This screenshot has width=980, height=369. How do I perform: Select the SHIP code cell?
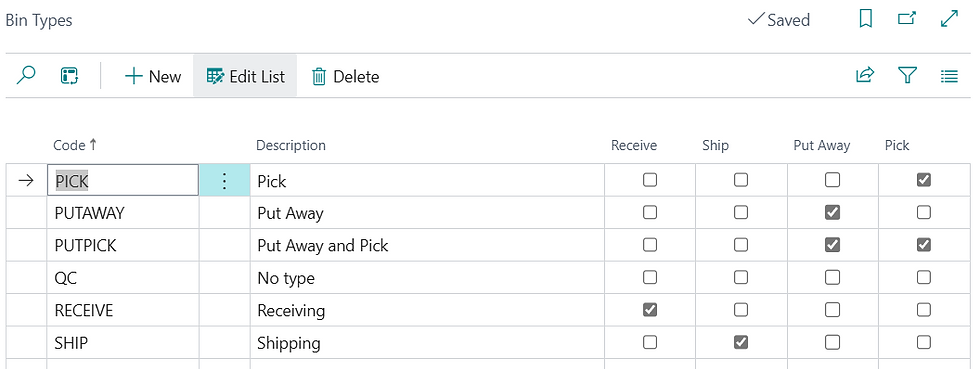click(x=123, y=343)
